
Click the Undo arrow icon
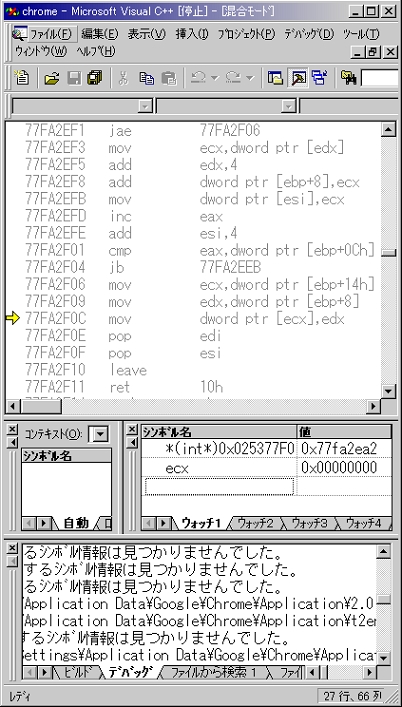pyautogui.click(x=198, y=78)
